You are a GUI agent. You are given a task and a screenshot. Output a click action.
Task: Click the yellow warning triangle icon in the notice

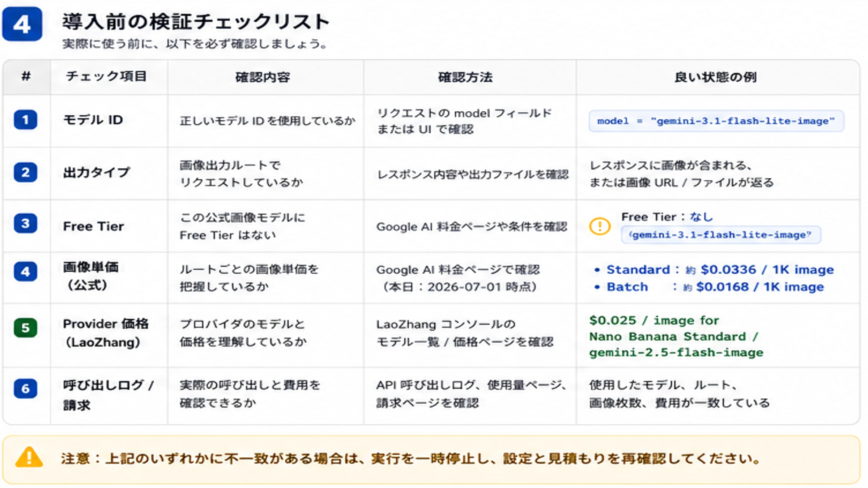pyautogui.click(x=29, y=457)
